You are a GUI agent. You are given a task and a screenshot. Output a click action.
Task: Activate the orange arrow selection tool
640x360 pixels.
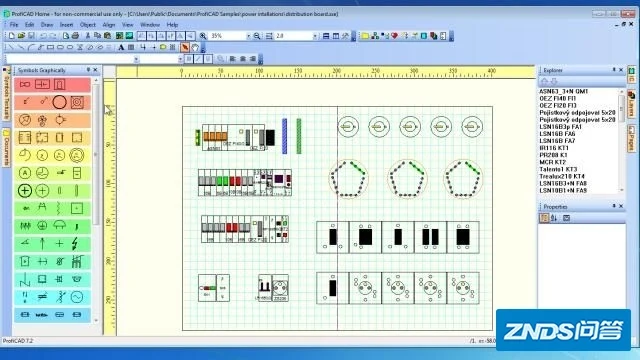pyautogui.click(x=185, y=47)
